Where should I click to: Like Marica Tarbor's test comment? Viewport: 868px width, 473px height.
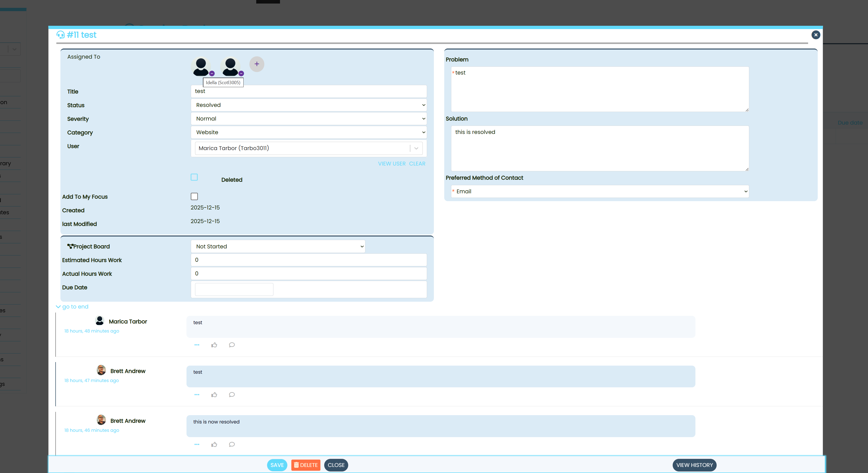[x=214, y=345]
